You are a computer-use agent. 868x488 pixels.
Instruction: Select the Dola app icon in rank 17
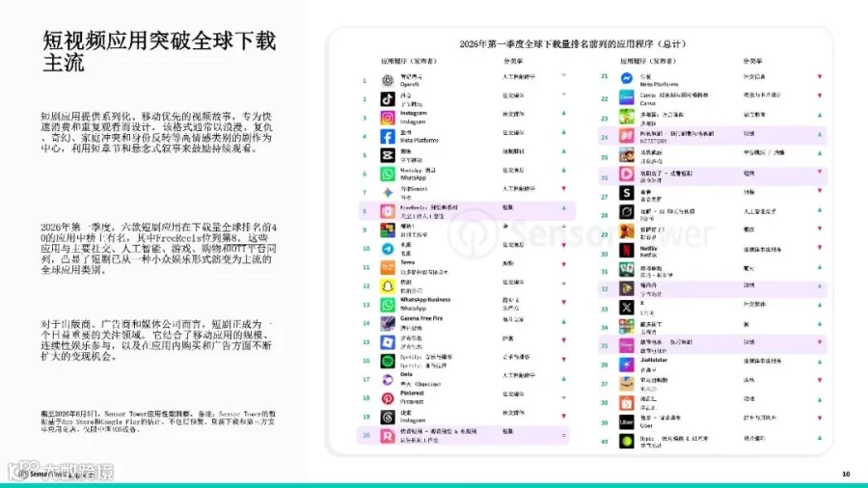388,380
